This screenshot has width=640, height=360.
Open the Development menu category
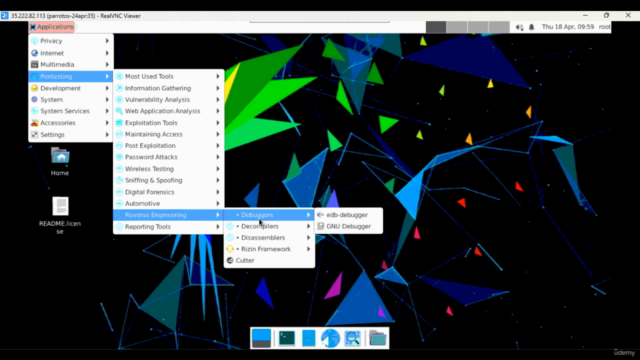(71, 88)
